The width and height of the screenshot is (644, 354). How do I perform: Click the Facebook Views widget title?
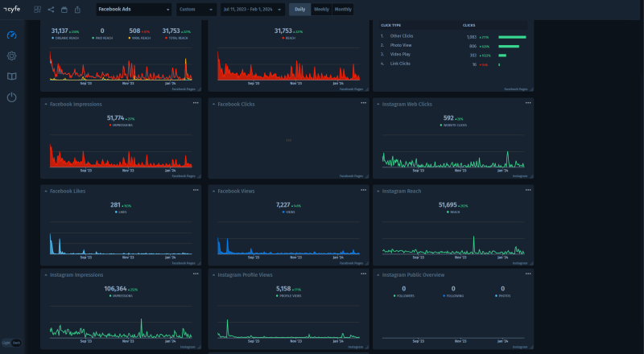tap(236, 191)
